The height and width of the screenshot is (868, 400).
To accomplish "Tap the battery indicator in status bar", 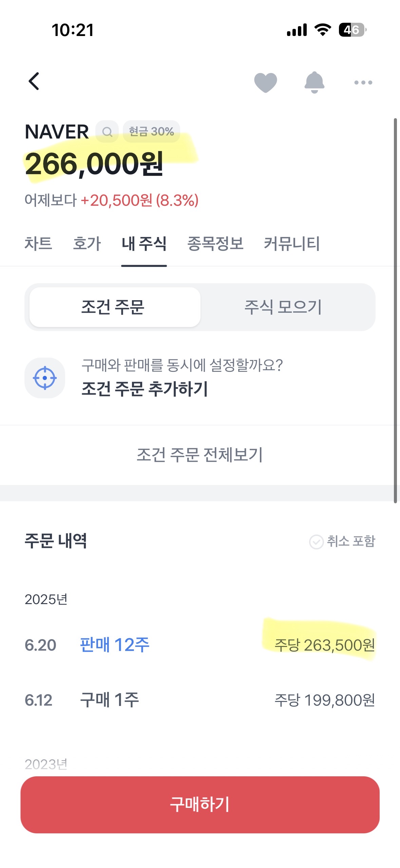I will 353,30.
